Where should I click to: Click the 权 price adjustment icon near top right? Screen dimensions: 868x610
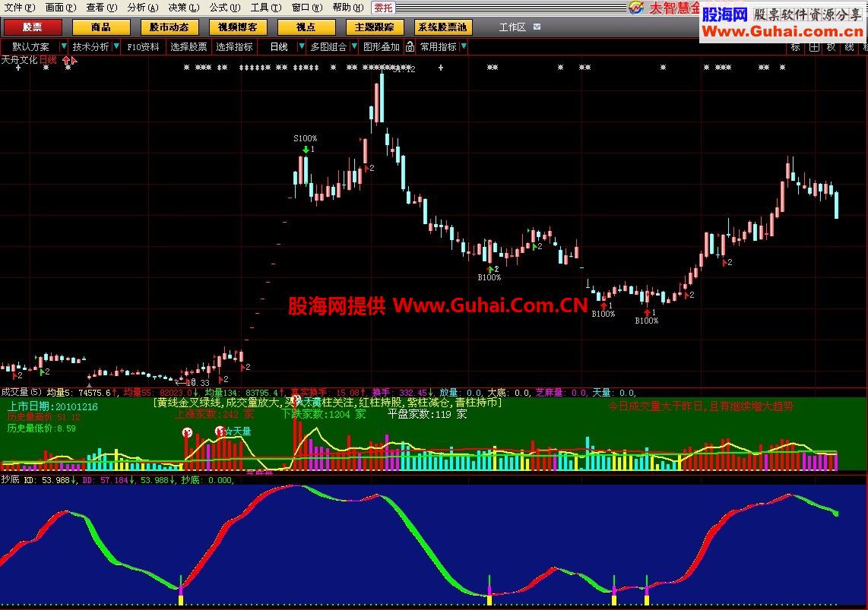click(831, 47)
